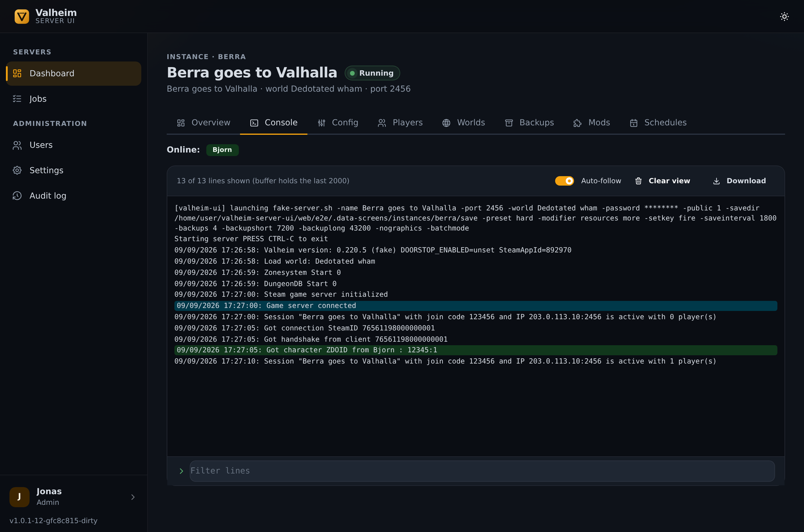Open the Audit log sidebar link
Image resolution: width=804 pixels, height=532 pixels.
click(x=73, y=196)
